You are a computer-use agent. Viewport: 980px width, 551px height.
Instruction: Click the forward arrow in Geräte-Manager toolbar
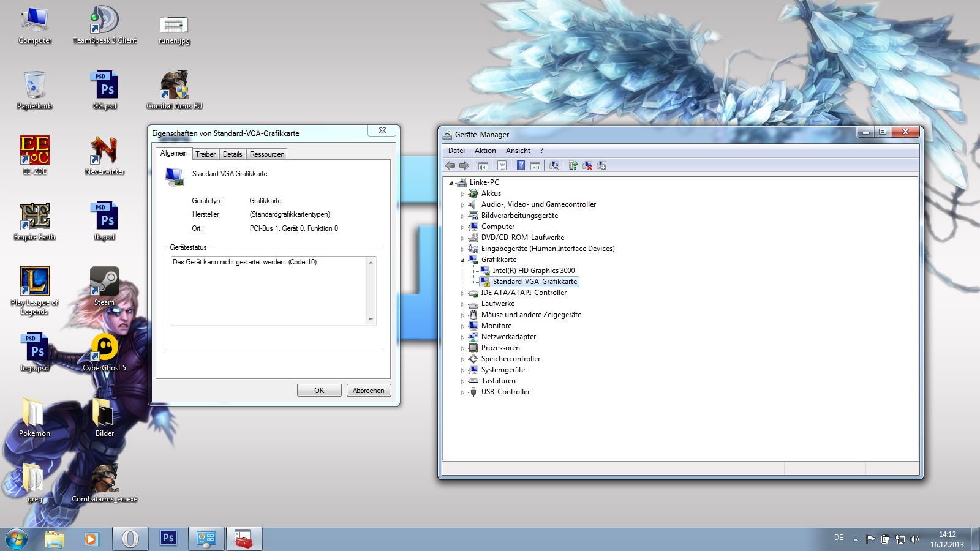tap(464, 165)
